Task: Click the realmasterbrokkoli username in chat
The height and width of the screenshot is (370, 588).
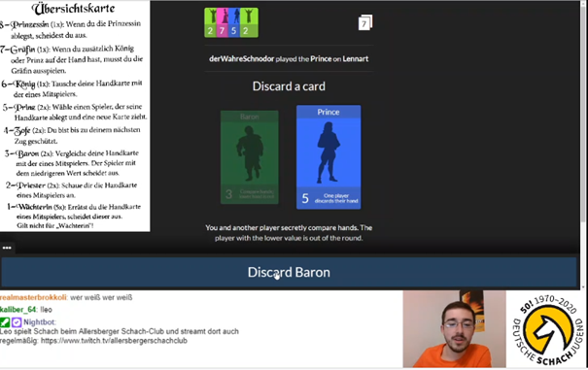Action: (33, 297)
